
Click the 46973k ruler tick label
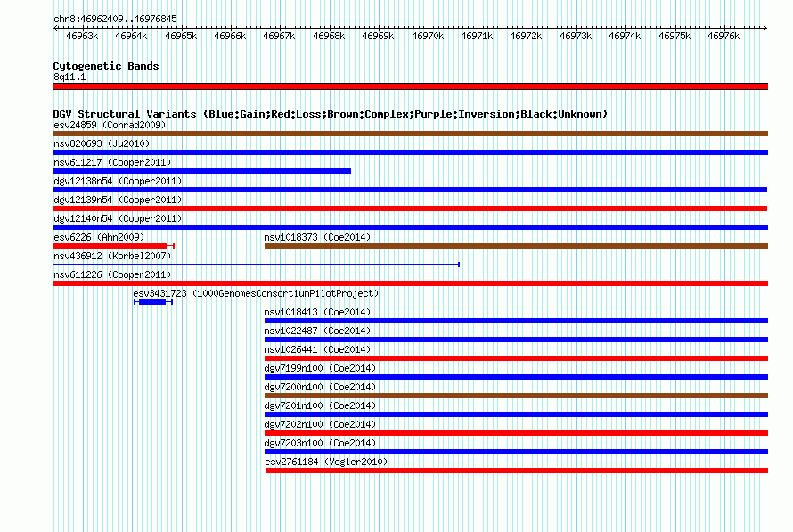click(576, 36)
